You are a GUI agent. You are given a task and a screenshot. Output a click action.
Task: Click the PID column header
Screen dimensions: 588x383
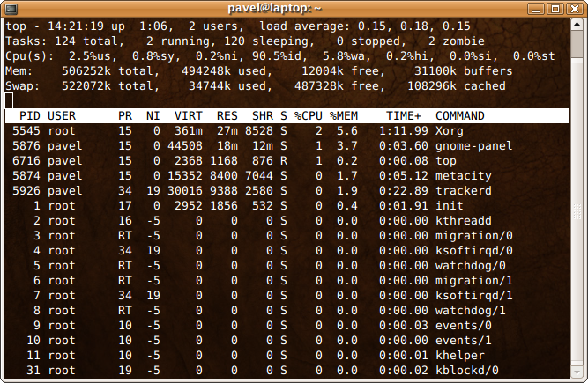pyautogui.click(x=30, y=116)
